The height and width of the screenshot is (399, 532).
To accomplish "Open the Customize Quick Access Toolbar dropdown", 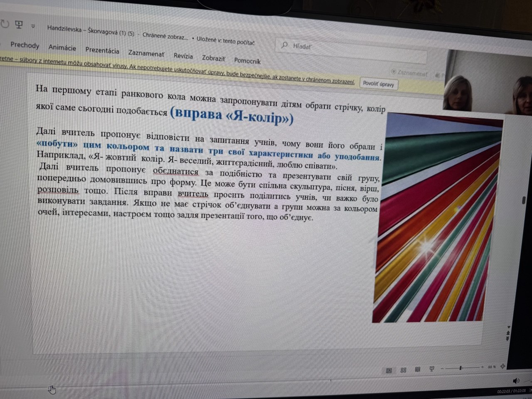I will point(33,27).
